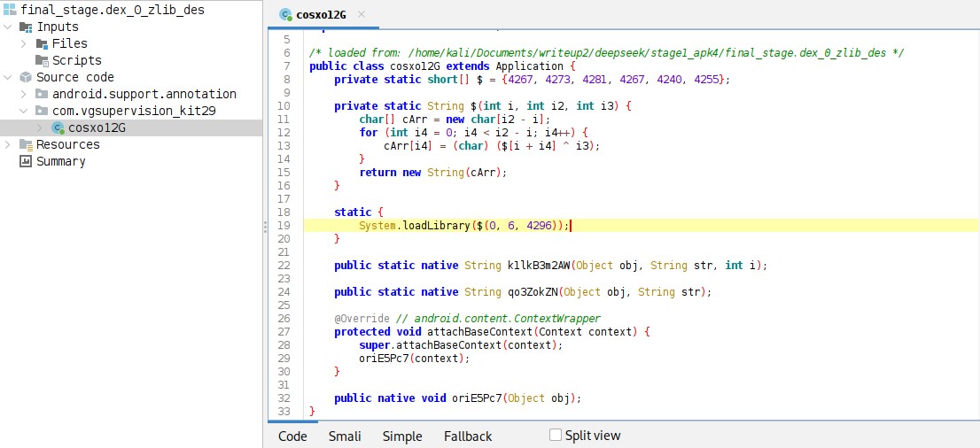980x448 pixels.
Task: Switch to the Fallback view tab
Action: point(468,436)
